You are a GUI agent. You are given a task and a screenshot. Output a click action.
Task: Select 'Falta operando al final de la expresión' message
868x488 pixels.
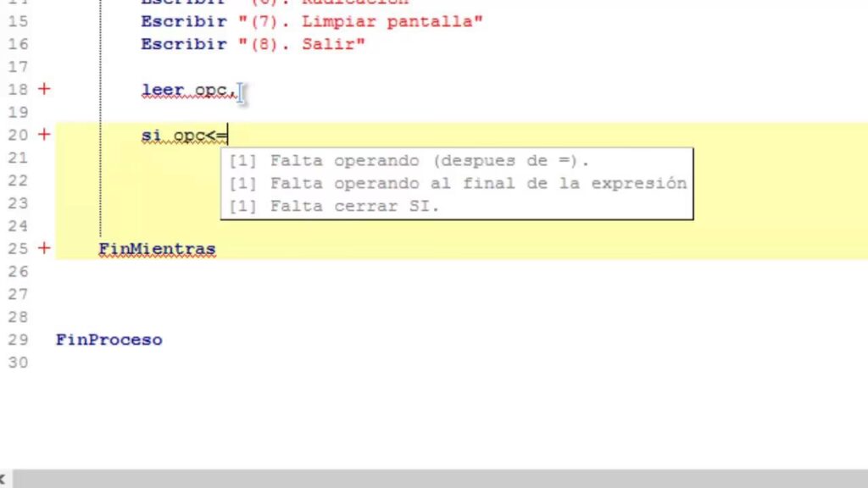pos(458,183)
